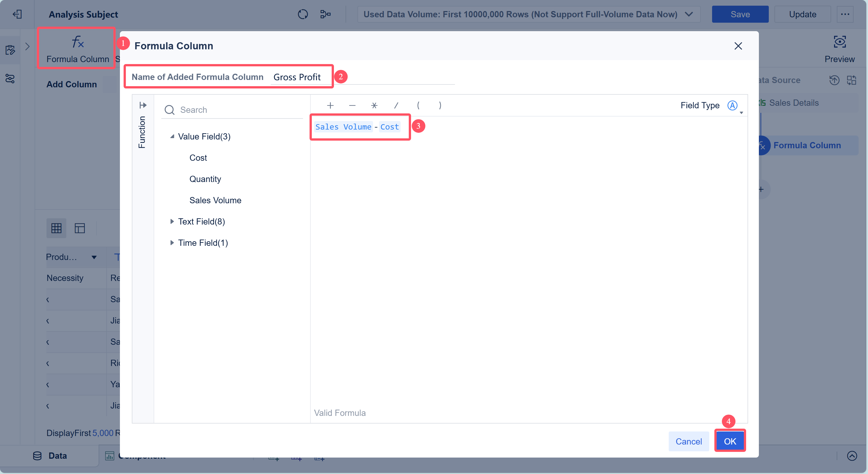The image size is (868, 474).
Task: Click the Cancel button
Action: 688,441
